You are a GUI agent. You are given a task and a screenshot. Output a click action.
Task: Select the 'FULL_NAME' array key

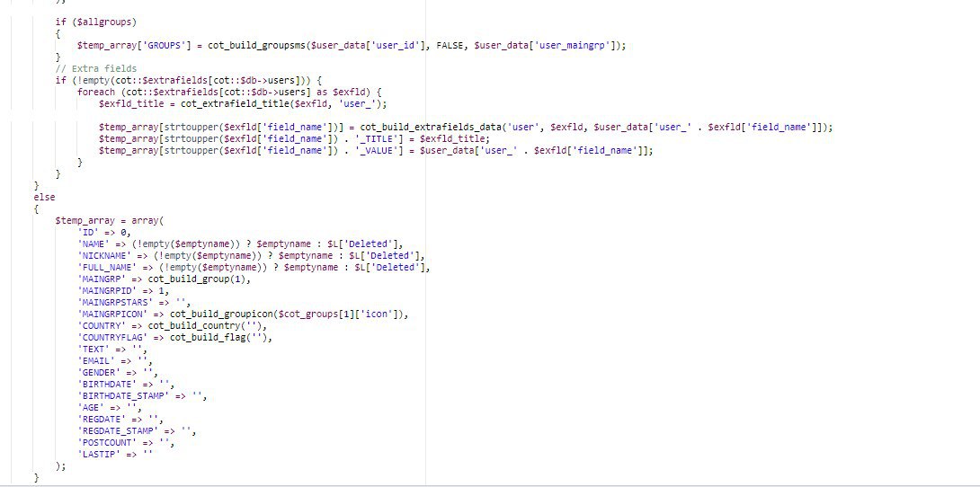(x=107, y=267)
